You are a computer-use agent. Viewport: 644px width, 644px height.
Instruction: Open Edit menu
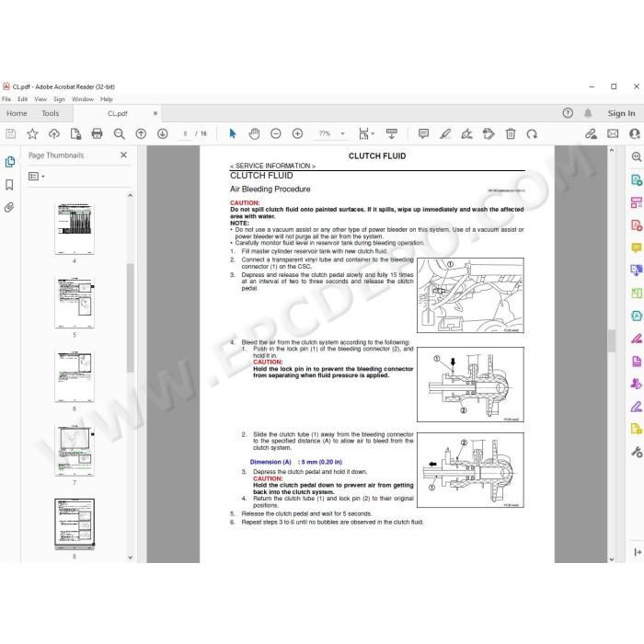23,99
